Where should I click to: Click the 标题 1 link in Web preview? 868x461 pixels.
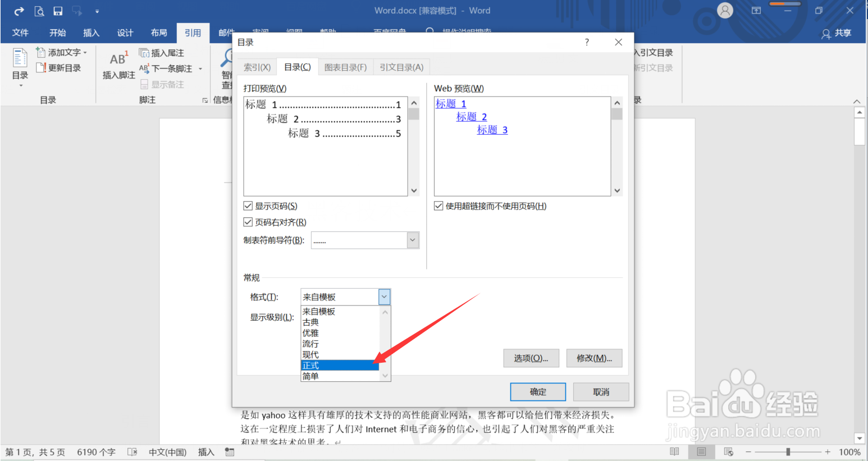451,104
